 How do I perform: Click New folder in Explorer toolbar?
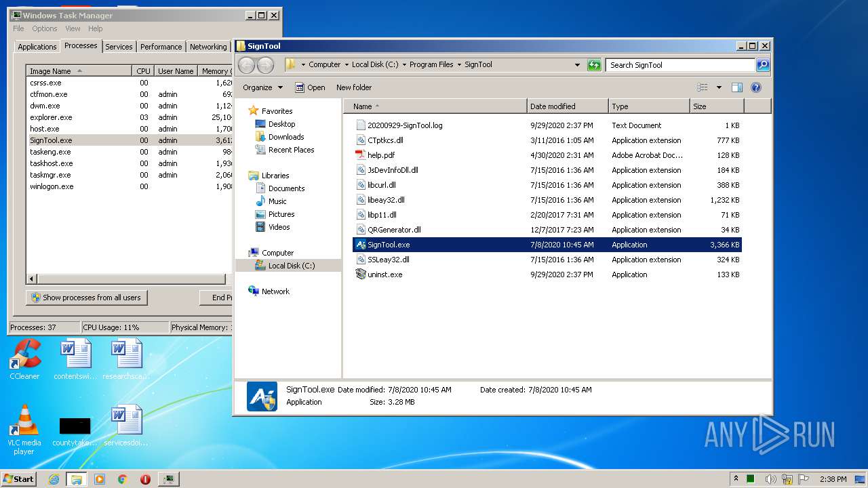(x=354, y=87)
